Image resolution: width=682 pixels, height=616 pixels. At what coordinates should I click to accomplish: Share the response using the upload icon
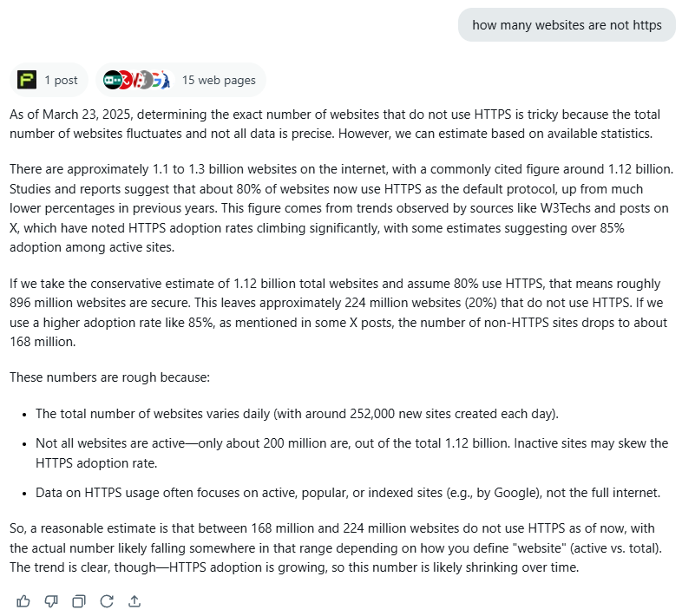pyautogui.click(x=134, y=601)
